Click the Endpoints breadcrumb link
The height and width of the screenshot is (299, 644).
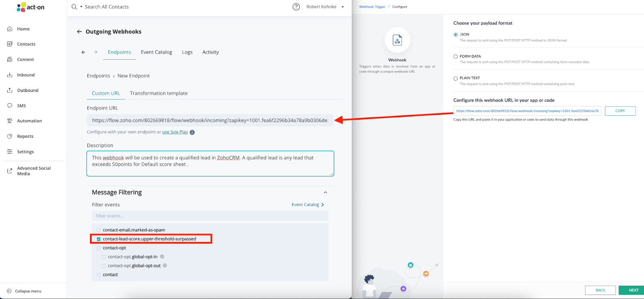98,76
